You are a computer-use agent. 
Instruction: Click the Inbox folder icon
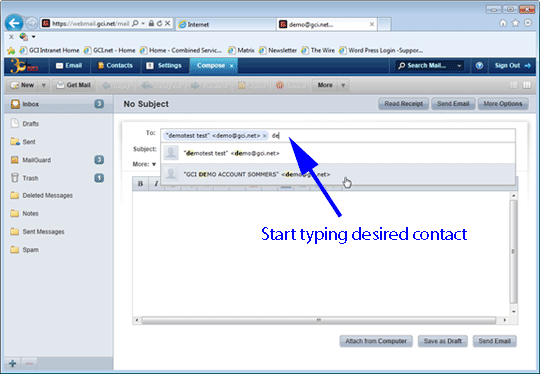click(x=15, y=104)
